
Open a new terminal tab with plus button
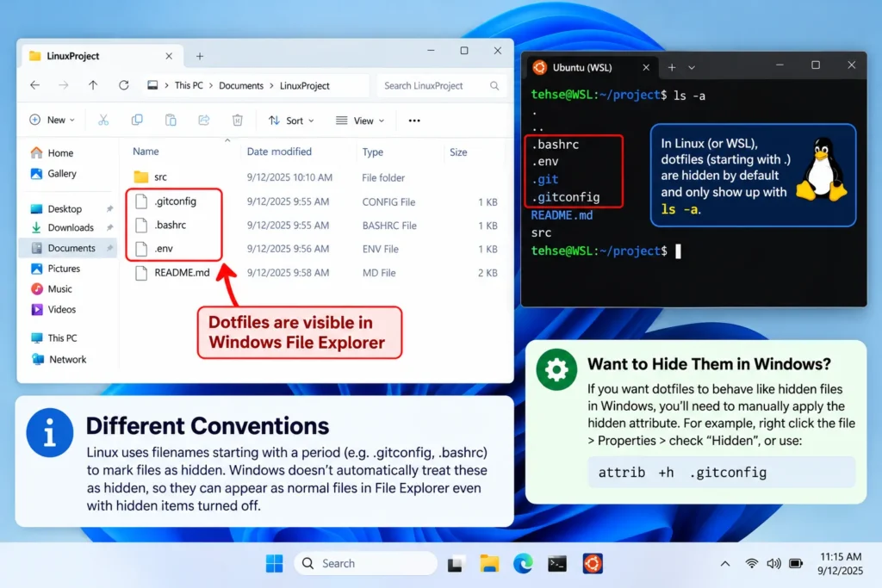point(672,67)
